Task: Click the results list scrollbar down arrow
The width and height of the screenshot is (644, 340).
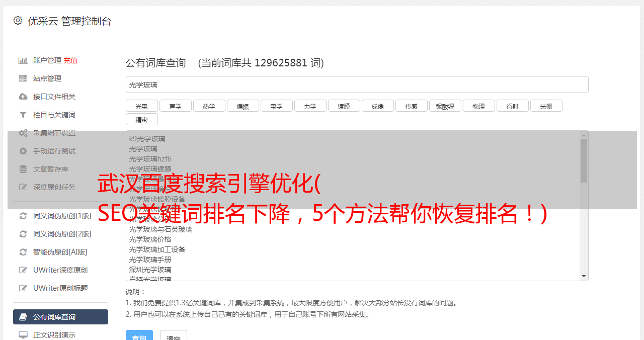Action: click(584, 276)
